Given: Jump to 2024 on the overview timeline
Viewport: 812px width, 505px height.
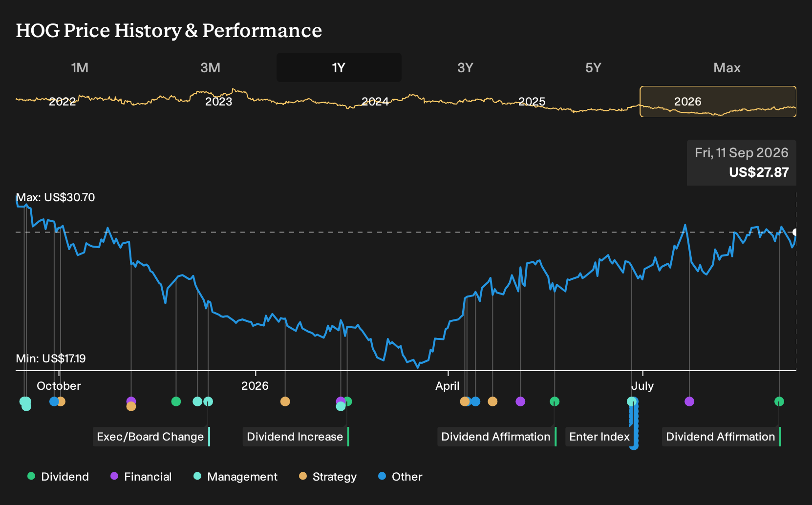Looking at the screenshot, I should pos(375,102).
